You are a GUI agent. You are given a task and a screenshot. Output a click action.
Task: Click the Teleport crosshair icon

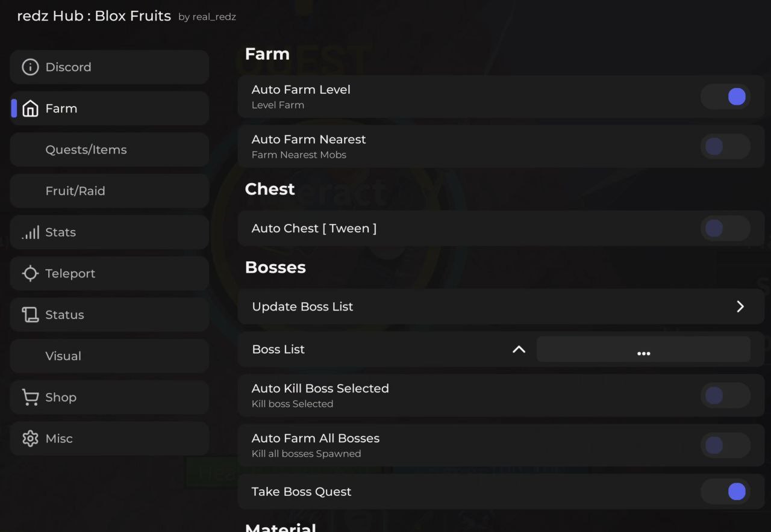pos(30,274)
